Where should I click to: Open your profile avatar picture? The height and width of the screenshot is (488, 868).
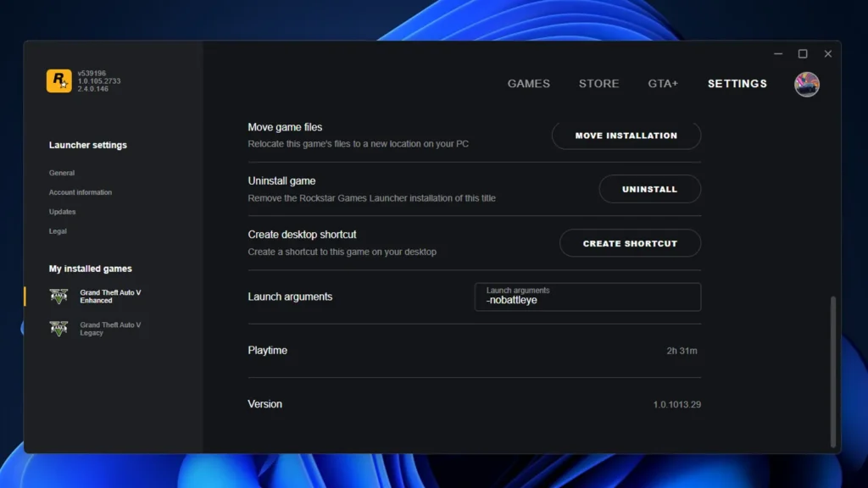[x=806, y=84]
